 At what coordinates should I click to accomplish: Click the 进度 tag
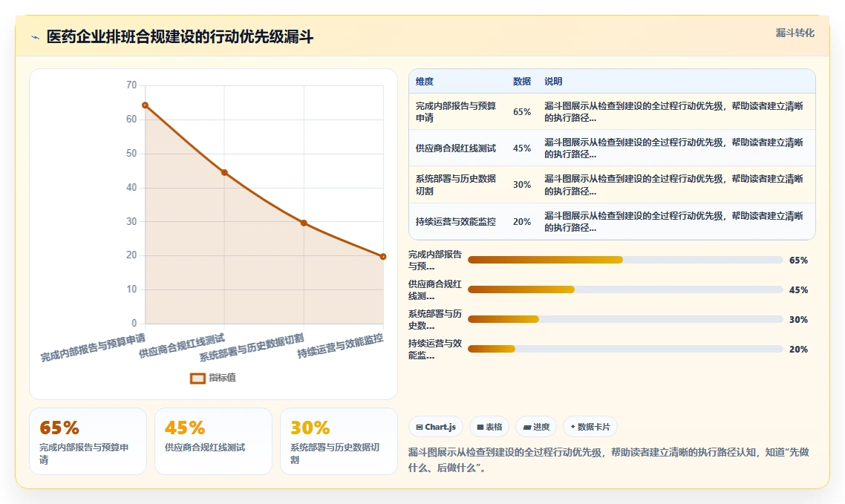tap(535, 427)
